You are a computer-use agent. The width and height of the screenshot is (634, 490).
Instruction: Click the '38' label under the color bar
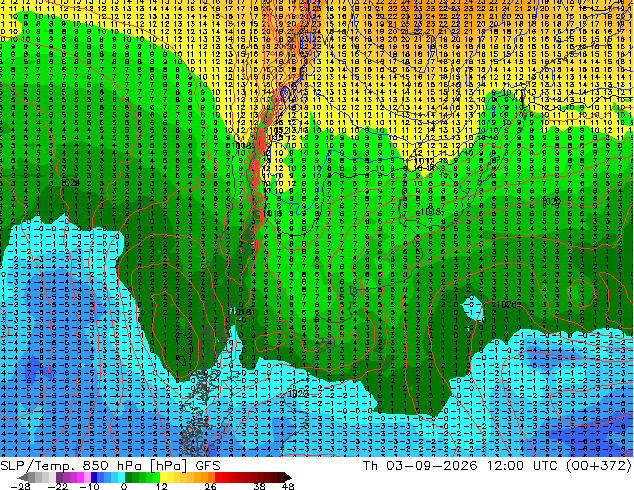click(260, 486)
